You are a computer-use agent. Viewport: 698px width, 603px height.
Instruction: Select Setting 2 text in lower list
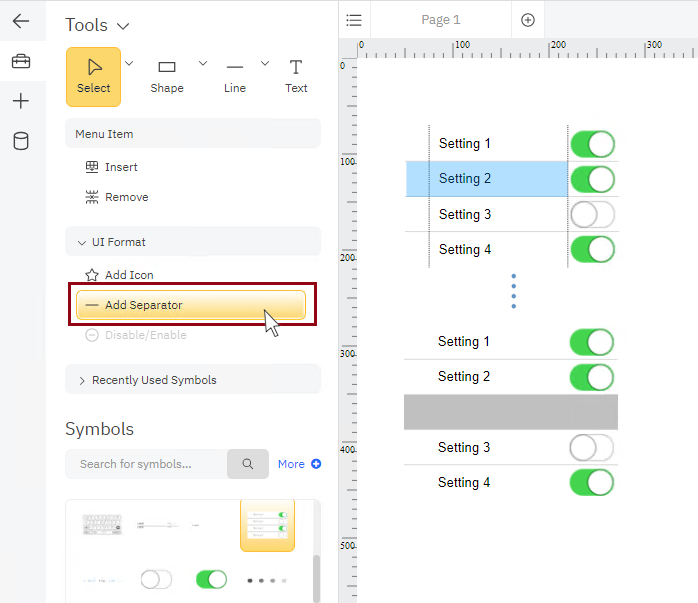464,376
